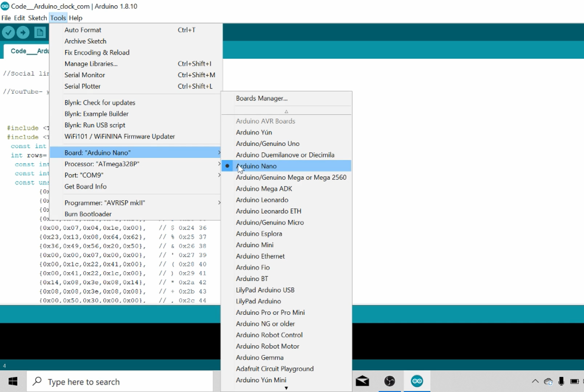
Task: Open the Mail app from the taskbar
Action: [362, 381]
